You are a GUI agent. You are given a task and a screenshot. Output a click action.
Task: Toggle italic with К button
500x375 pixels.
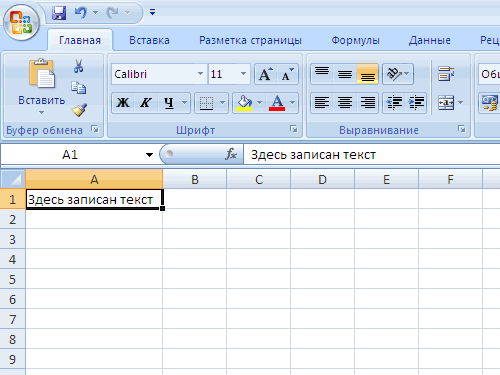coord(146,103)
